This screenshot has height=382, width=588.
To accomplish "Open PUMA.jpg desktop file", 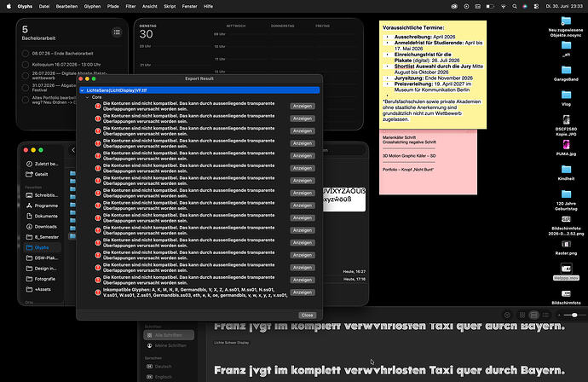I will [566, 148].
